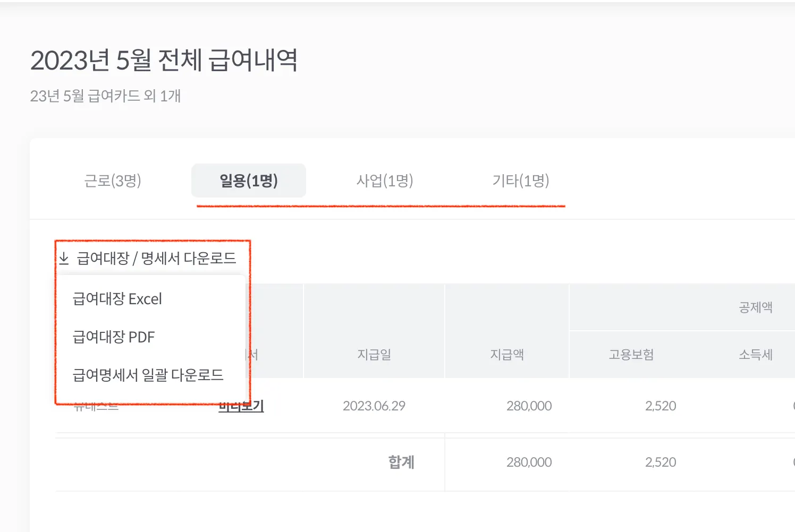
Task: Select the 급여대장 PDF option
Action: pyautogui.click(x=114, y=337)
